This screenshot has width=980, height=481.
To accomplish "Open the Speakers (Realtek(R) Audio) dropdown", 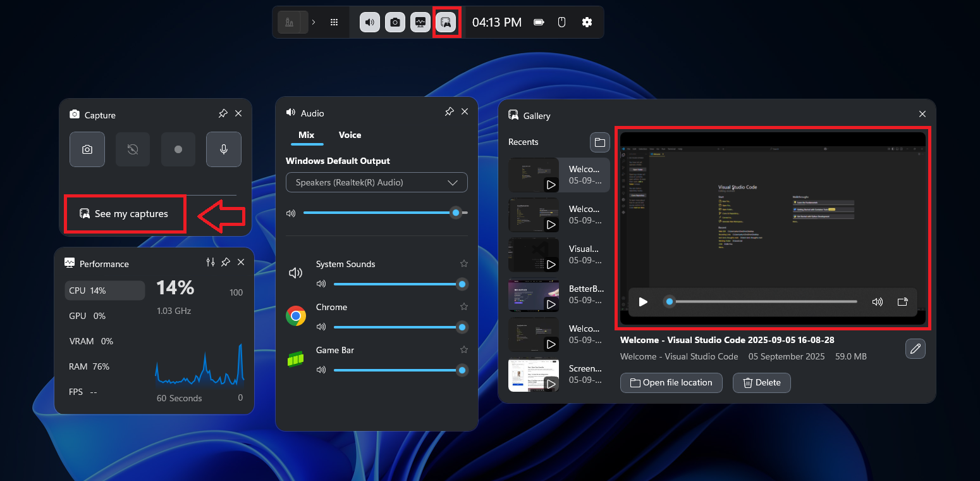I will tap(376, 182).
